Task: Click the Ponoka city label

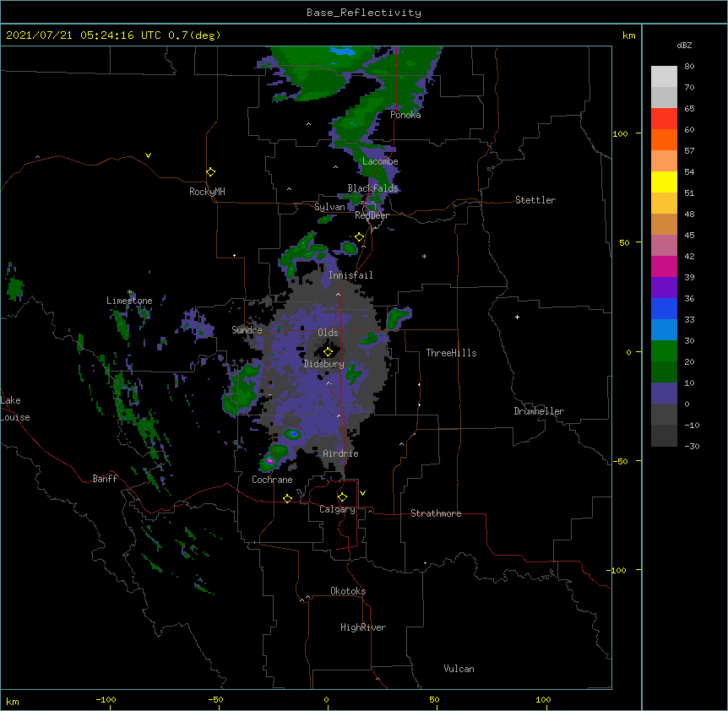Action: [405, 115]
